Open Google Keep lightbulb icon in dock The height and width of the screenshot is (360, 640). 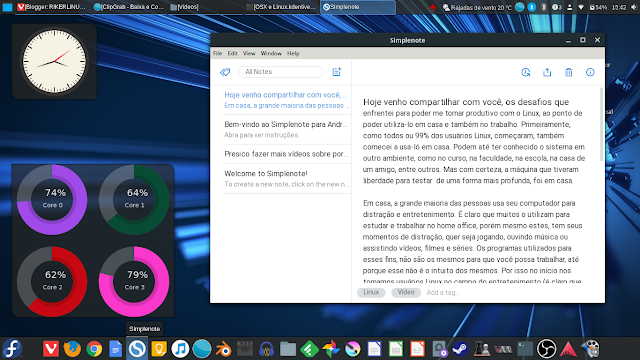pos(159,349)
